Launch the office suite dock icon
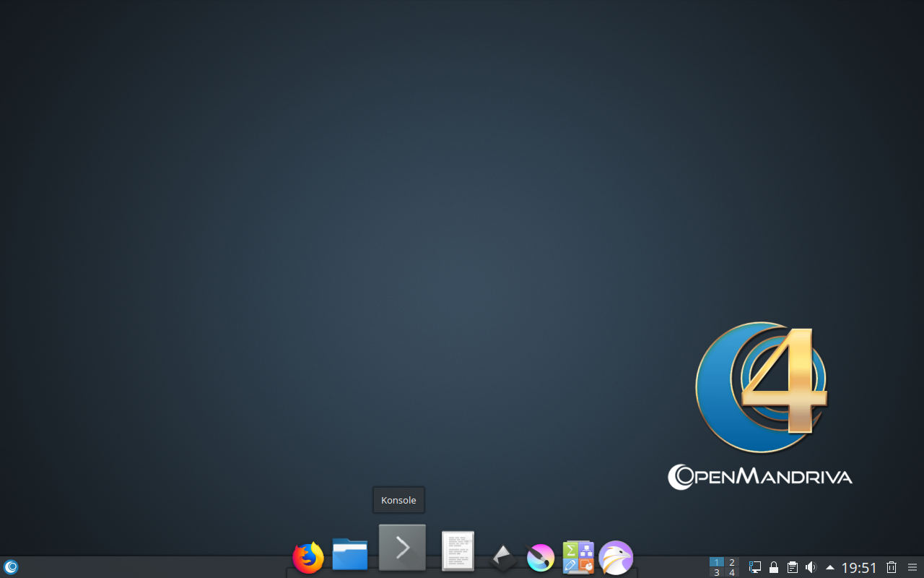The width and height of the screenshot is (924, 578). coord(578,558)
